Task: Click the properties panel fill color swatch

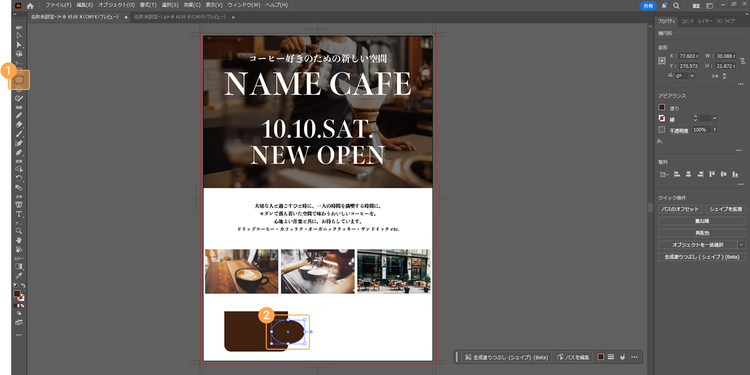Action: pos(662,108)
